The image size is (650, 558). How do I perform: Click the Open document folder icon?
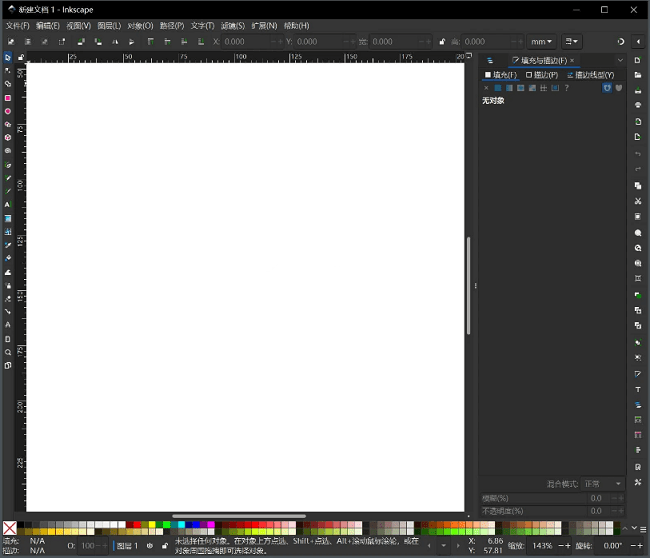(x=638, y=75)
